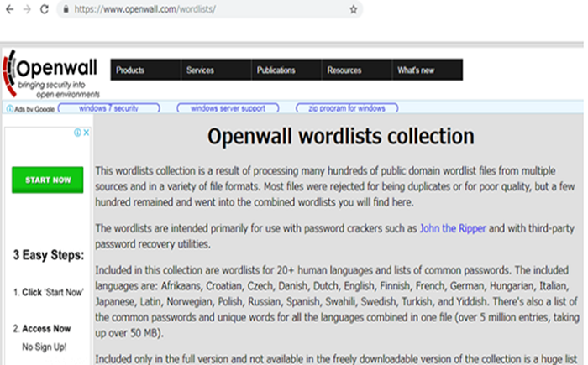Click the 'Access Now' ad step

tap(42, 329)
